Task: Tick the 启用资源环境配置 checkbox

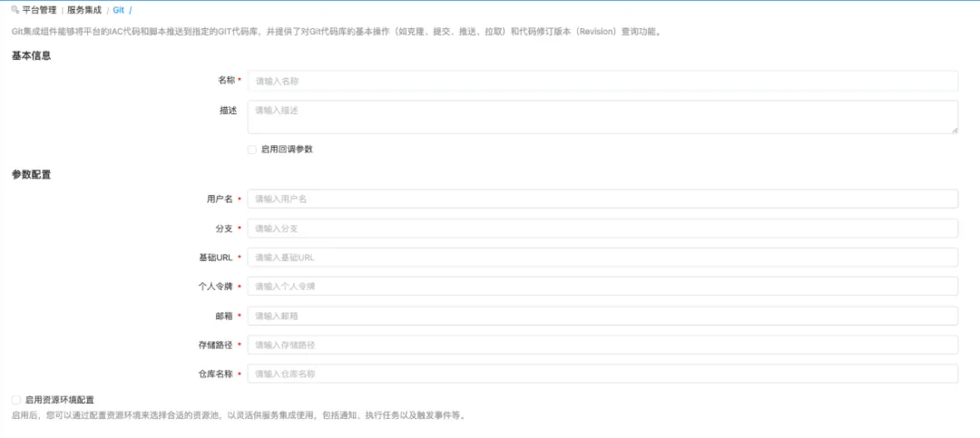Action: click(x=16, y=400)
